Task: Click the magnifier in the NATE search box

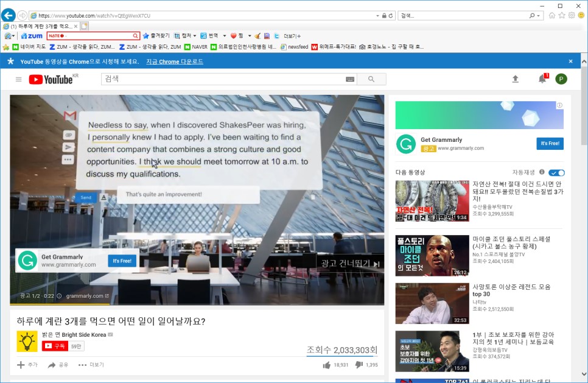Action: pyautogui.click(x=135, y=36)
